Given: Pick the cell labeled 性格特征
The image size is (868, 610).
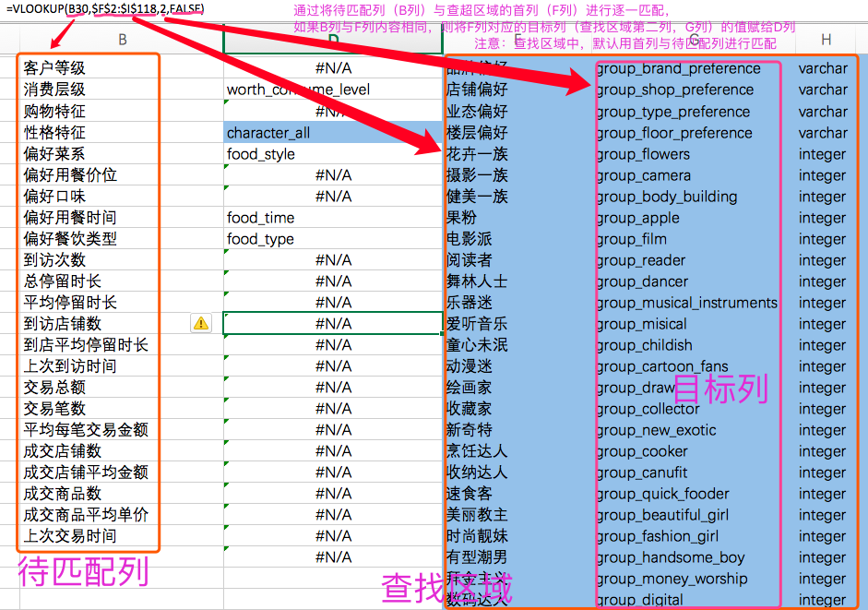Looking at the screenshot, I should click(x=122, y=132).
